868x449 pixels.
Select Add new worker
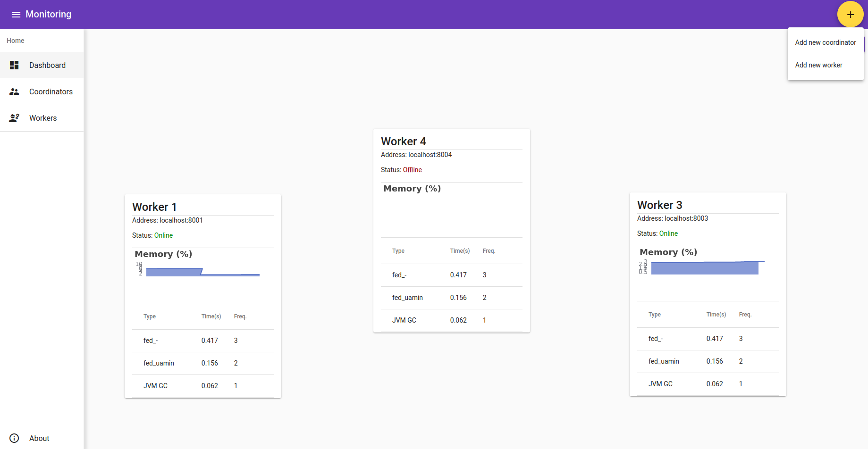coord(826,65)
